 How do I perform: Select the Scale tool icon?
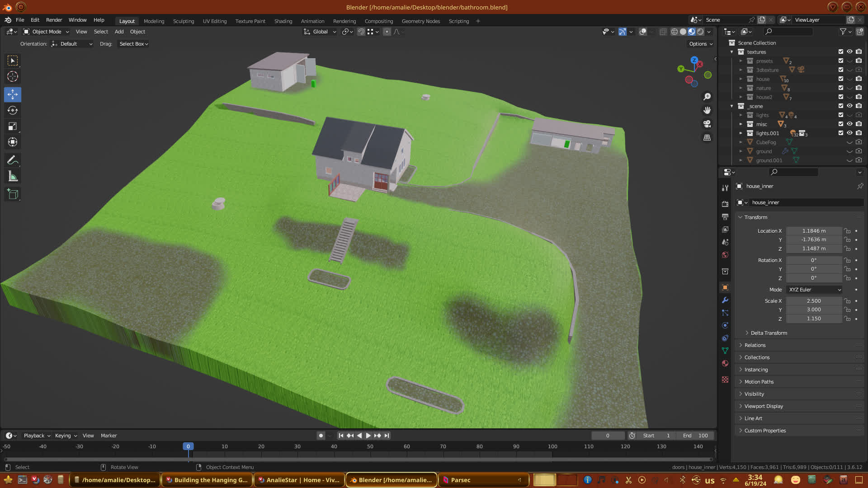click(x=13, y=127)
